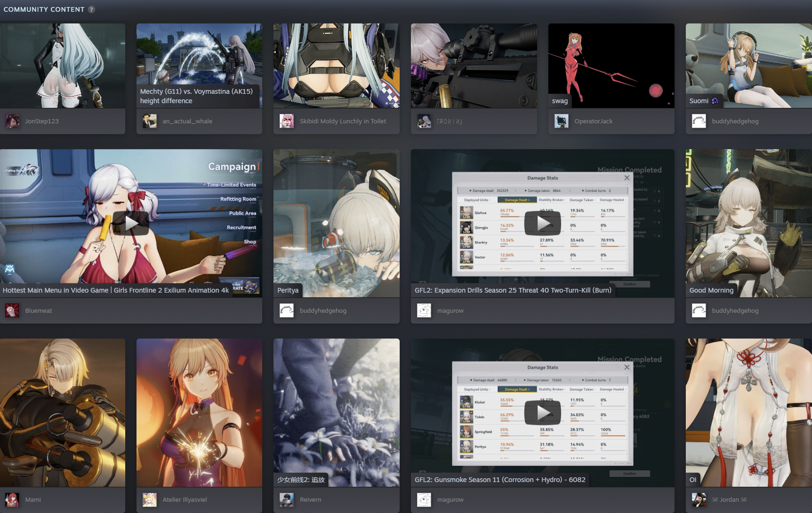The image size is (812, 513).
Task: Click Reivern's profile avatar
Action: point(287,499)
